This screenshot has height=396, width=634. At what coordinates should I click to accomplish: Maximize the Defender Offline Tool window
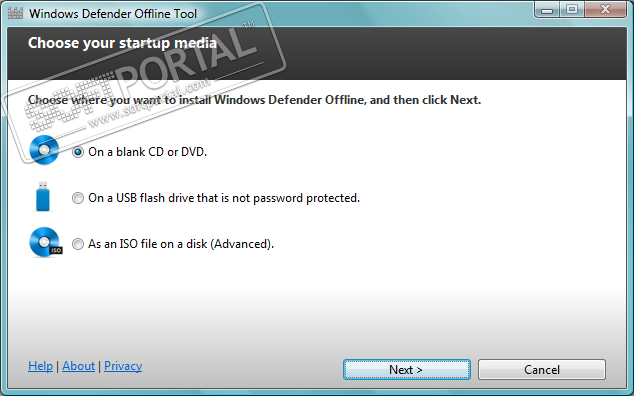(x=572, y=10)
